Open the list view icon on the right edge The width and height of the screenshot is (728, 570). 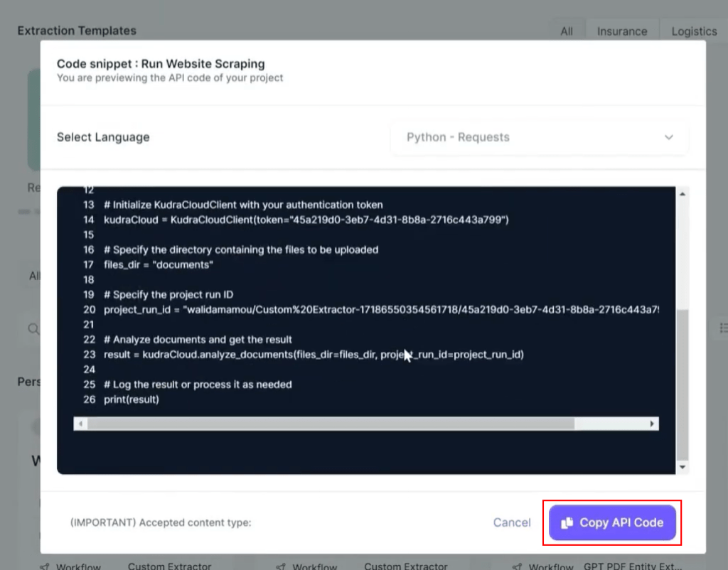point(724,328)
